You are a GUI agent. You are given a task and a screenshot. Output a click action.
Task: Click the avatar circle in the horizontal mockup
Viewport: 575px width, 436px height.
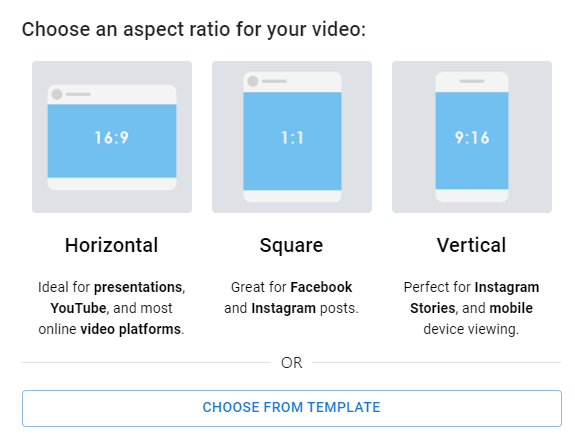pyautogui.click(x=57, y=94)
